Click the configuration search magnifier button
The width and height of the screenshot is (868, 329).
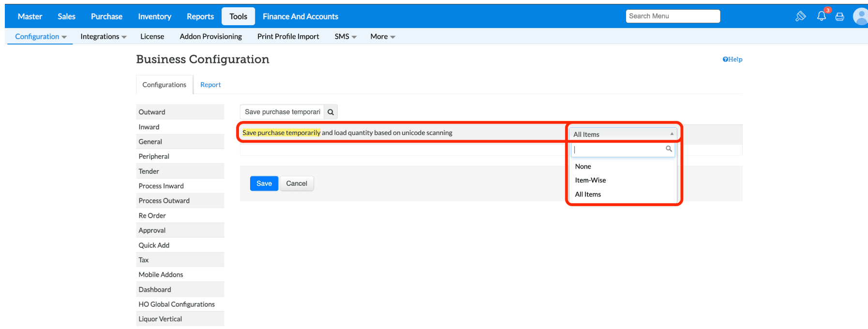click(x=330, y=112)
